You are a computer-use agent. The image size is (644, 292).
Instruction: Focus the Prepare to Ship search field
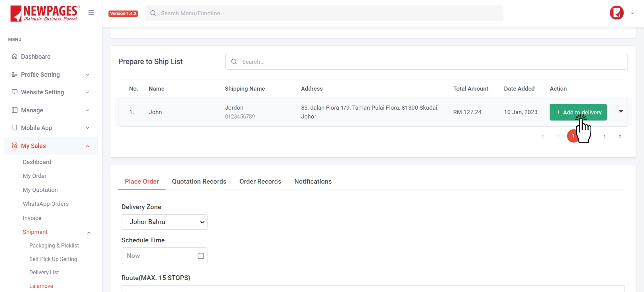click(x=426, y=62)
